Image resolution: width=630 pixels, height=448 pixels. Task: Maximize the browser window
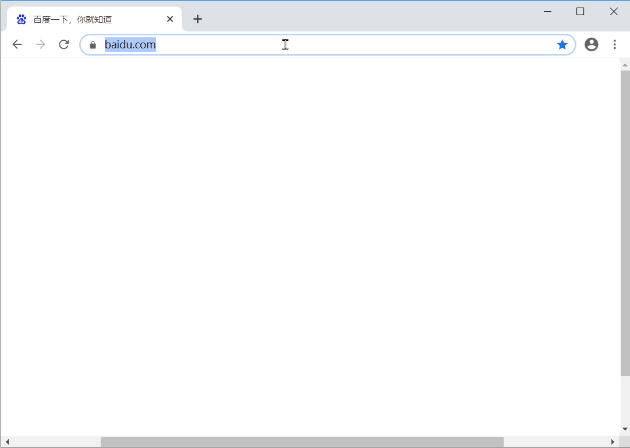coord(580,11)
